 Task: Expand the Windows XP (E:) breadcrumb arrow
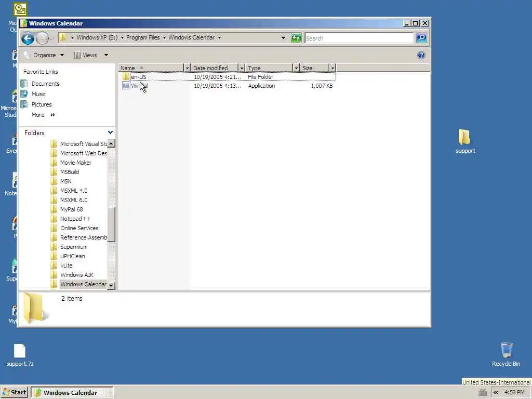click(122, 37)
